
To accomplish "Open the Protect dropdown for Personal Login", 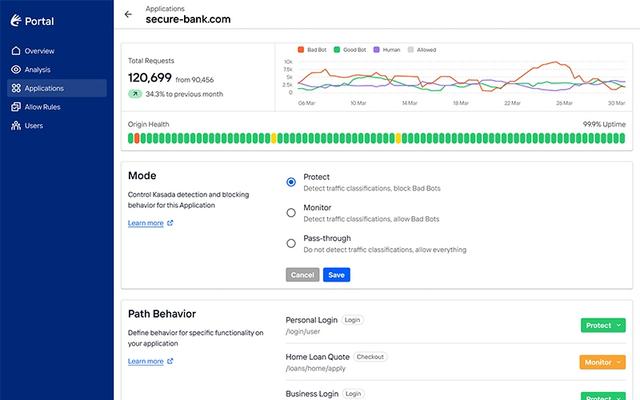I will pyautogui.click(x=602, y=325).
